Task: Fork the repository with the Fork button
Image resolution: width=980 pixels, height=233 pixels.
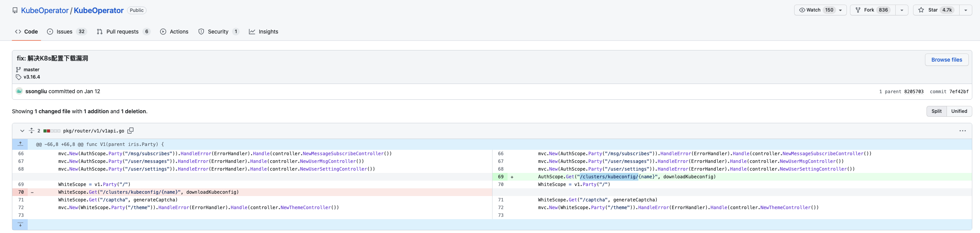Action: (873, 10)
